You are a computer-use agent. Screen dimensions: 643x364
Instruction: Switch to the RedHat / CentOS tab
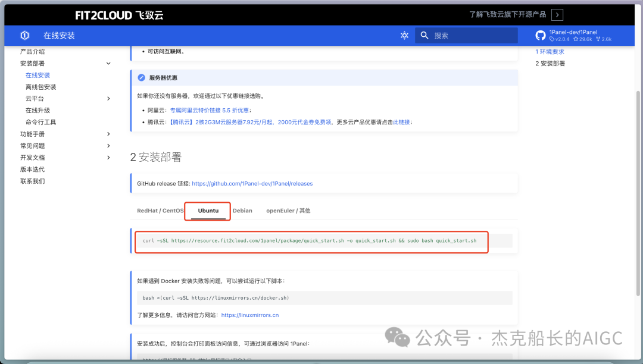160,211
